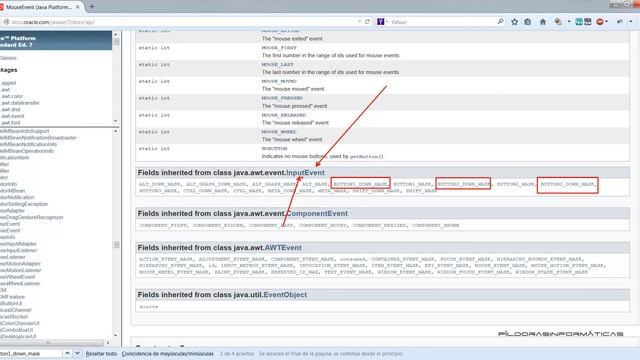
Task: Find next match arrow in find bar
Action: [x=77, y=353]
